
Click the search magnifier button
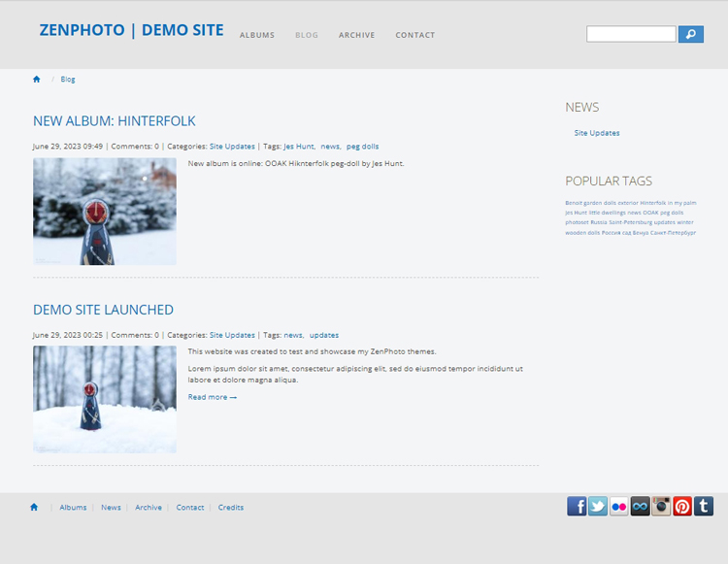click(x=690, y=34)
